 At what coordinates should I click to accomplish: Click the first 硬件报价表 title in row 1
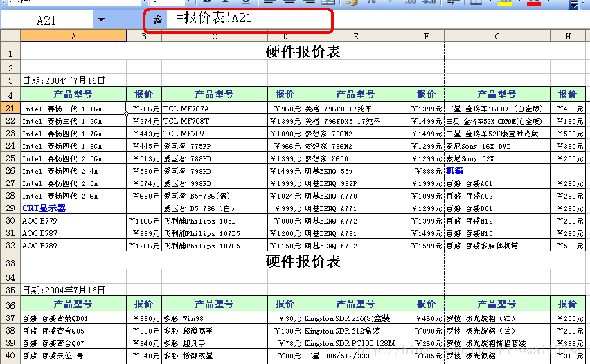[303, 51]
